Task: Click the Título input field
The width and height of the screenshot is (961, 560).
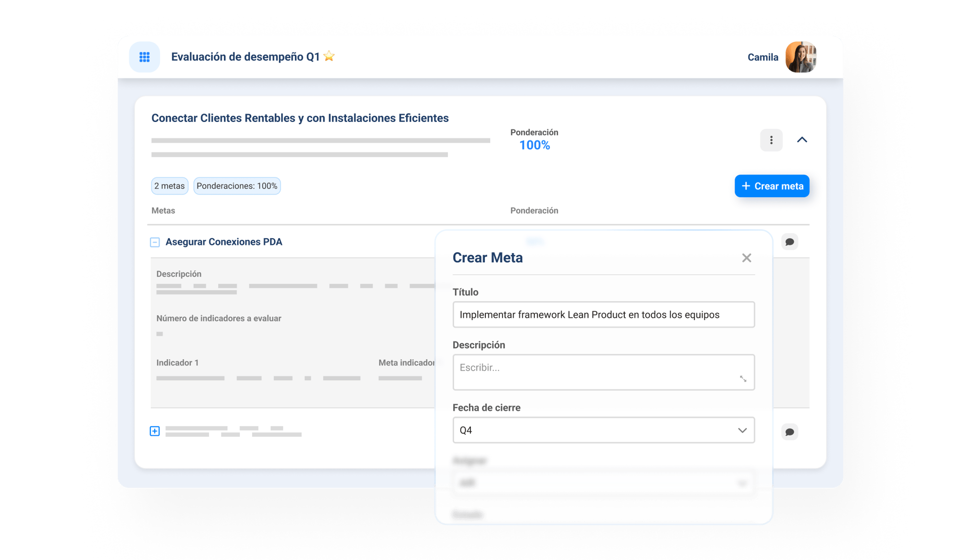Action: 603,315
